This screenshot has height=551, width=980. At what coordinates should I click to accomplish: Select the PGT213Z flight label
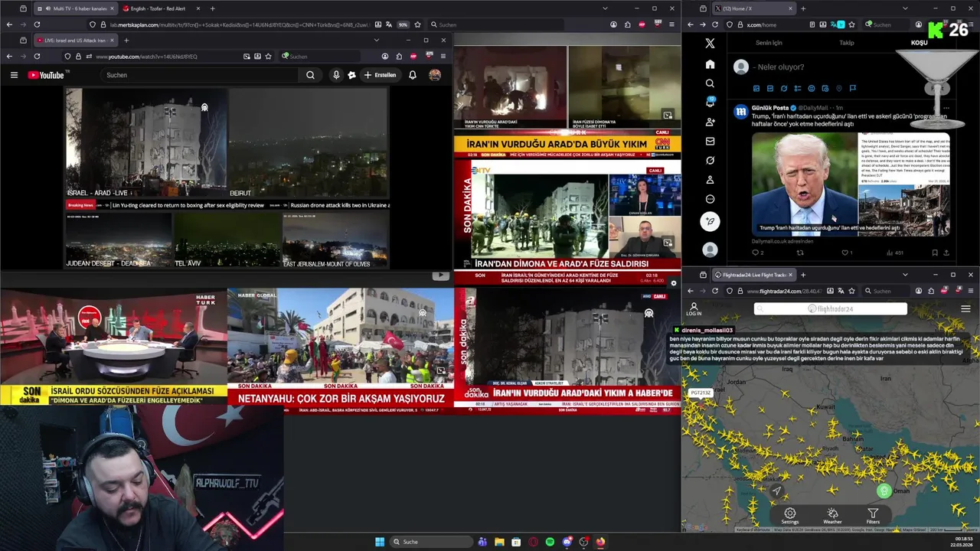coord(701,393)
